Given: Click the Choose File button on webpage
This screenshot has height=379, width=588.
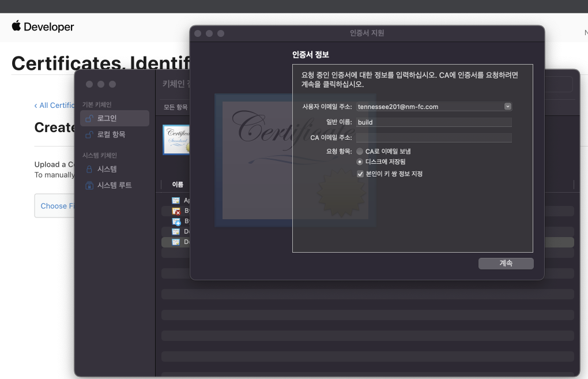Looking at the screenshot, I should coord(55,205).
